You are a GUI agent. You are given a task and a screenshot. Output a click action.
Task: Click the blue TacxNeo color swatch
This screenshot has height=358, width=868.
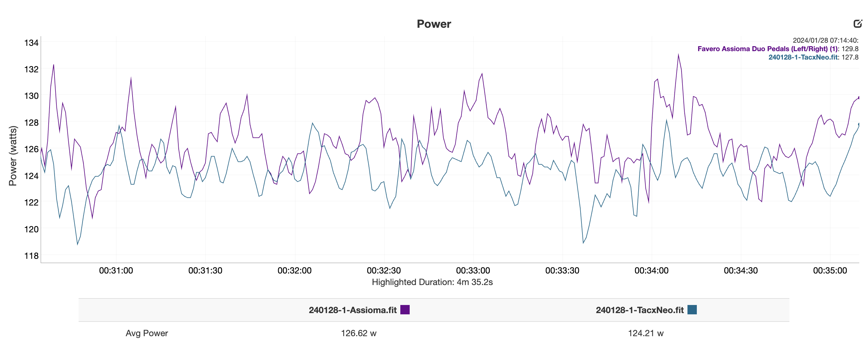tap(692, 309)
